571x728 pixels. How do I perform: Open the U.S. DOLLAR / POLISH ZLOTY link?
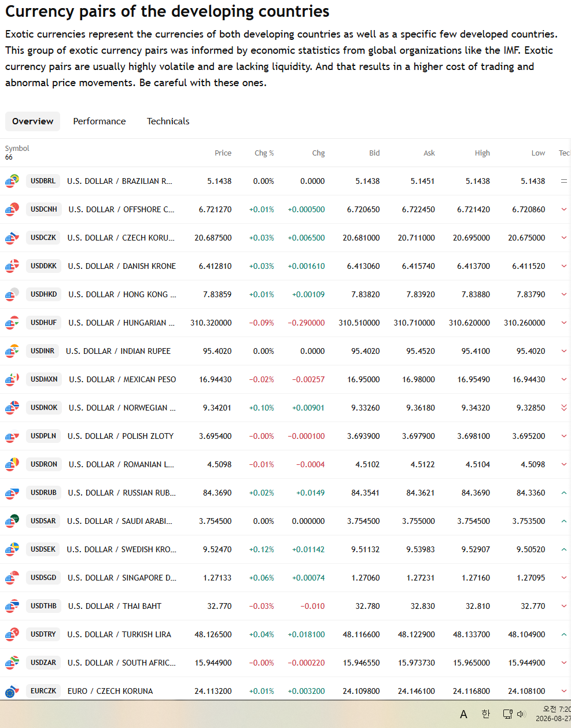tap(120, 436)
